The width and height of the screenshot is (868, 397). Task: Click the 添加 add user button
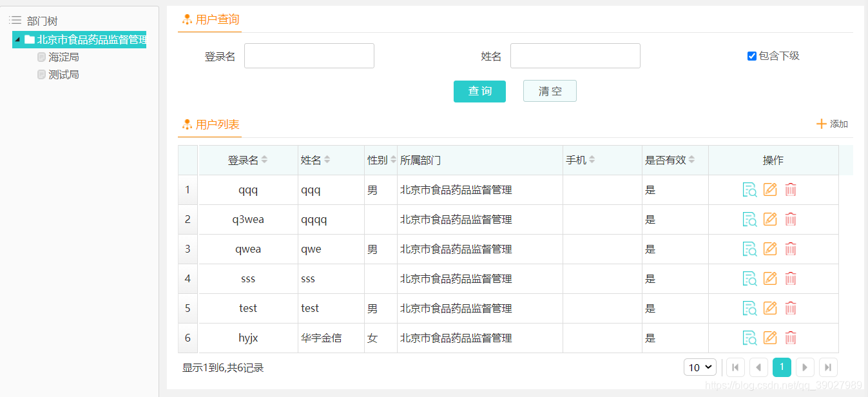832,124
